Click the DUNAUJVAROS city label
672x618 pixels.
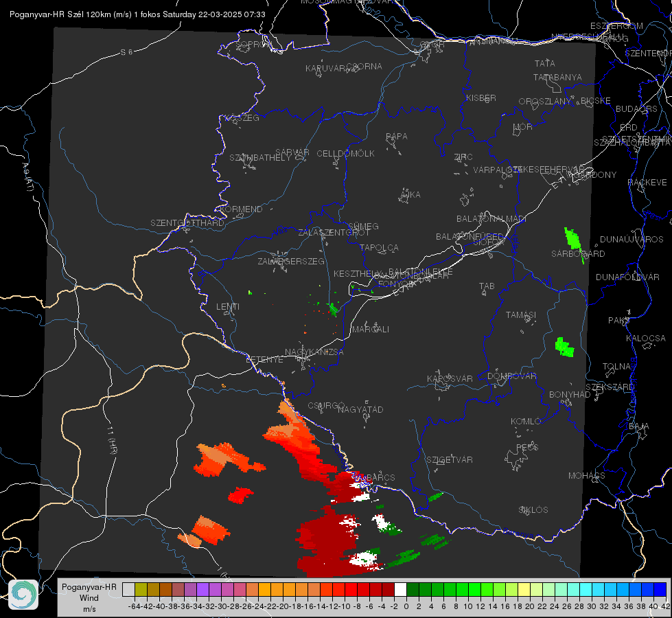pyautogui.click(x=632, y=240)
